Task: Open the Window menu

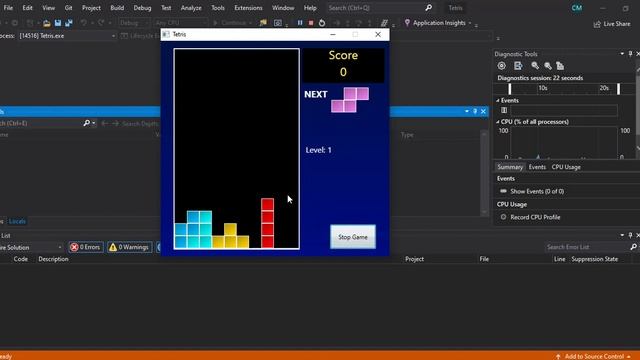Action: click(283, 8)
